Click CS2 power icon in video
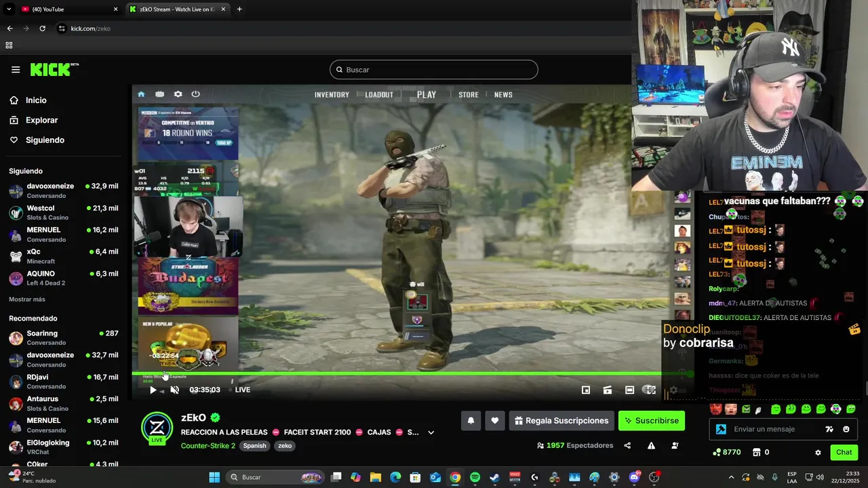This screenshot has height=488, width=868. pyautogui.click(x=195, y=94)
